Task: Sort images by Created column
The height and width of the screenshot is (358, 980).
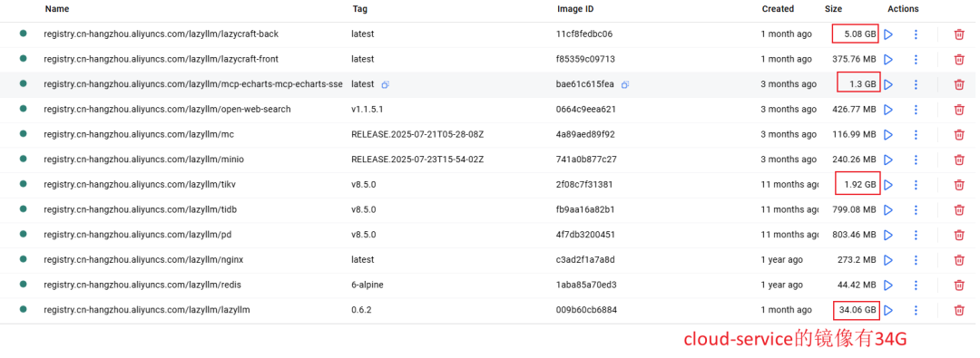Action: (778, 9)
